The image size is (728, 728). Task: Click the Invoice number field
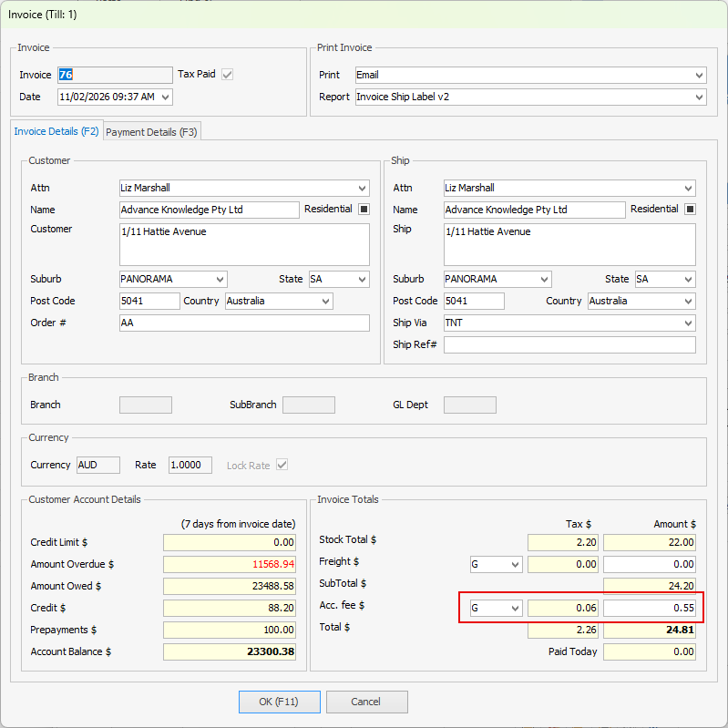point(115,75)
